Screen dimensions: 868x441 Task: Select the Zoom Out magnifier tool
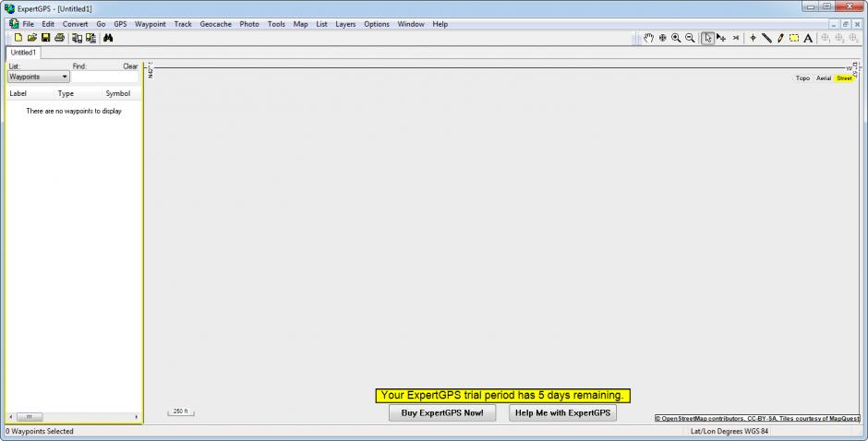tap(690, 38)
